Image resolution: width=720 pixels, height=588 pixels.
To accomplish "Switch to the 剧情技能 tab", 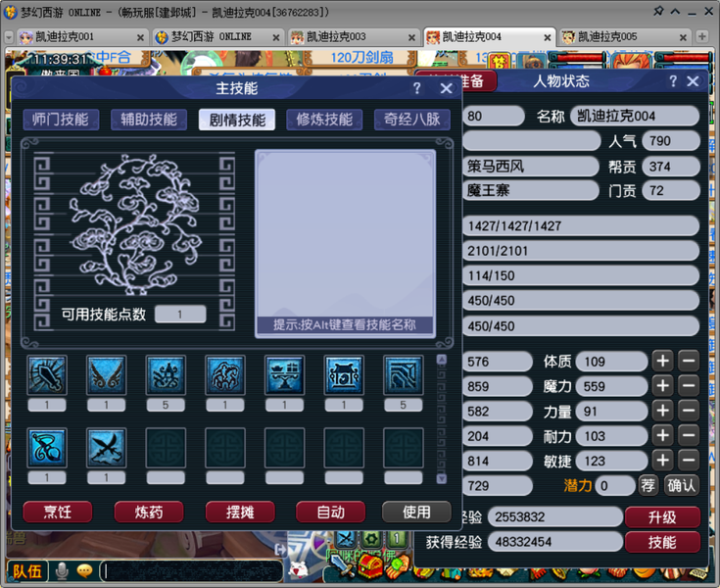I will 237,120.
